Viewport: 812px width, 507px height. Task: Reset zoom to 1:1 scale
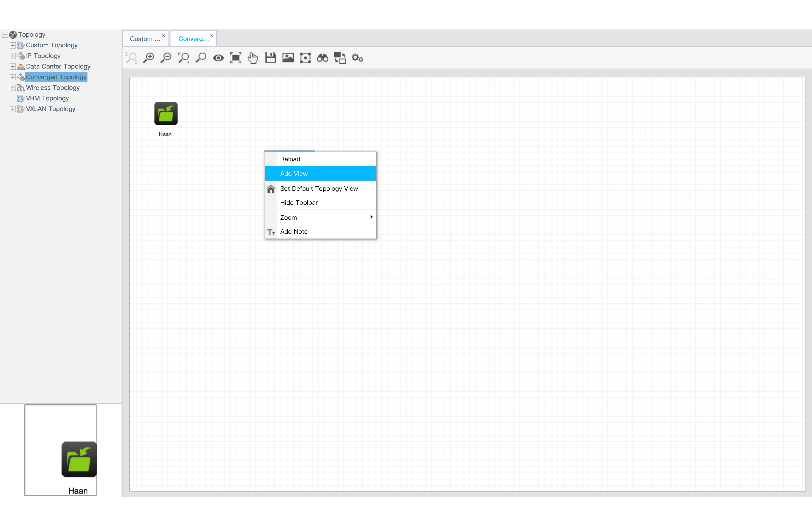click(x=131, y=58)
